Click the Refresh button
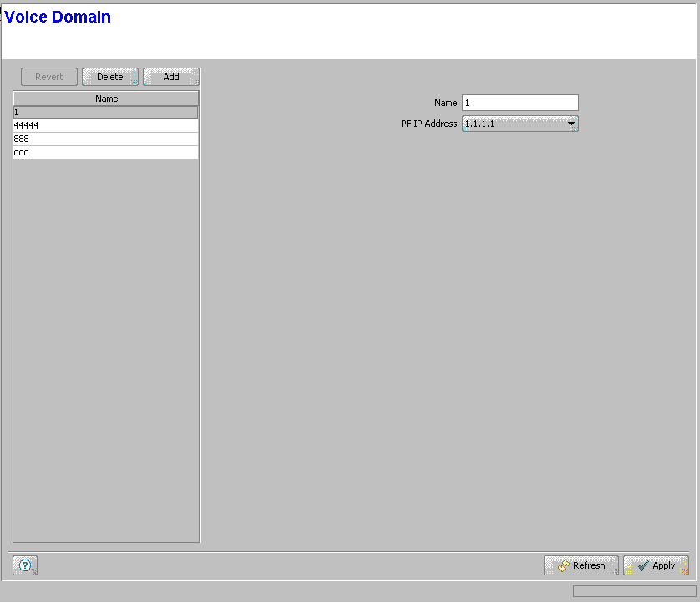 point(581,566)
